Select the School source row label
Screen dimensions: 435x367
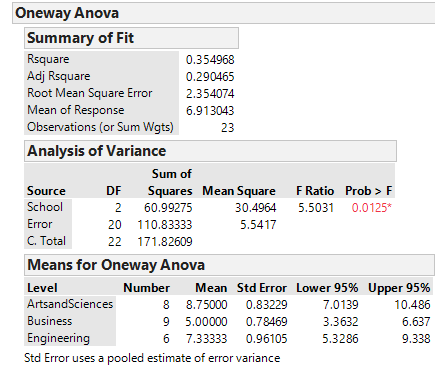(x=45, y=207)
